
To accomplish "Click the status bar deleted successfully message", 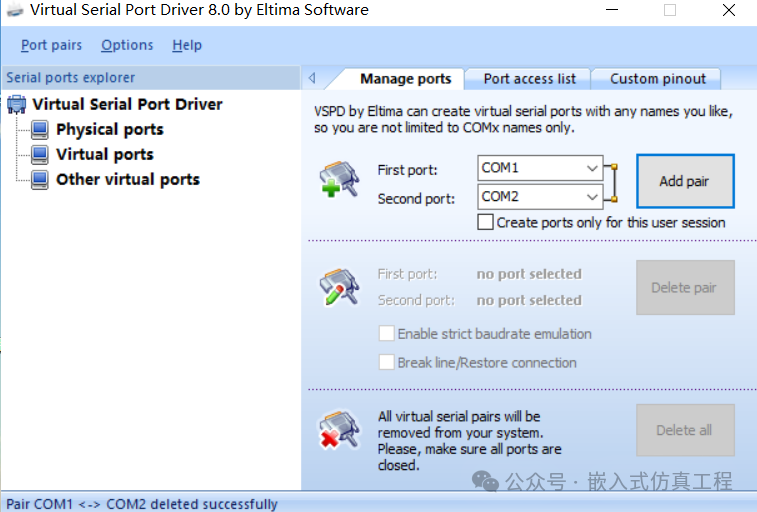I will [142, 504].
